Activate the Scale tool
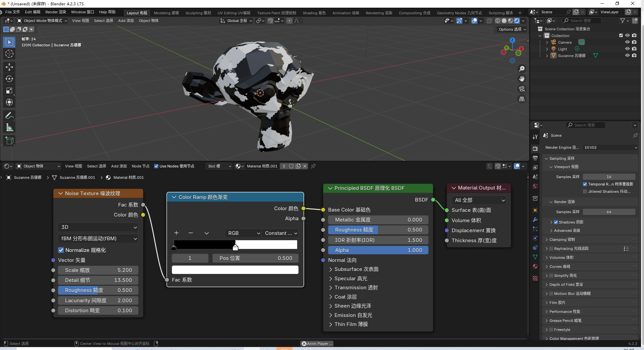 pyautogui.click(x=9, y=90)
